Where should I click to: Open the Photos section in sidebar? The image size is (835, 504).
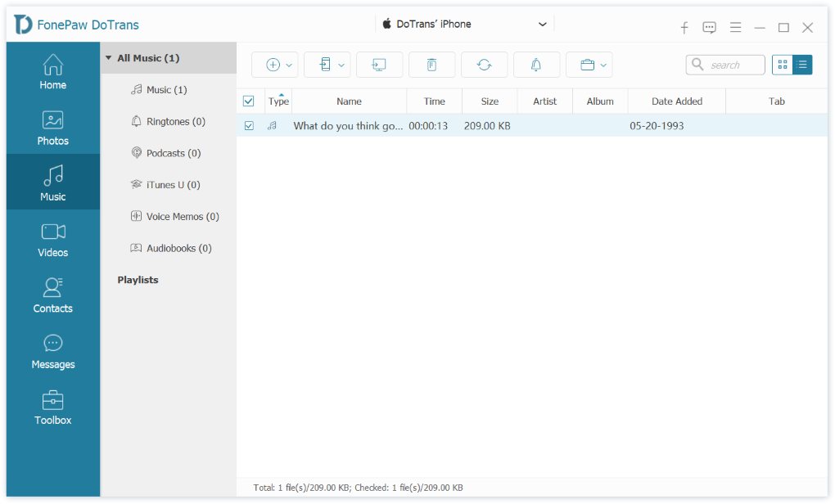pos(53,127)
